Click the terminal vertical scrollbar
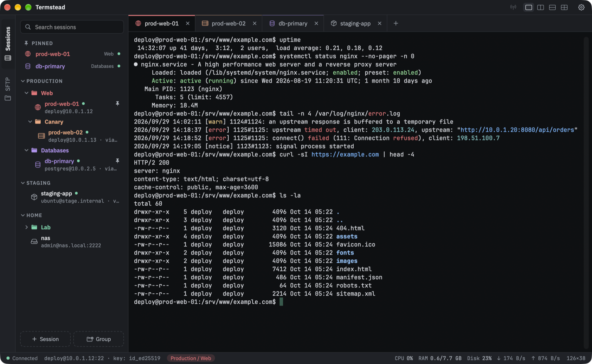 tap(586, 192)
